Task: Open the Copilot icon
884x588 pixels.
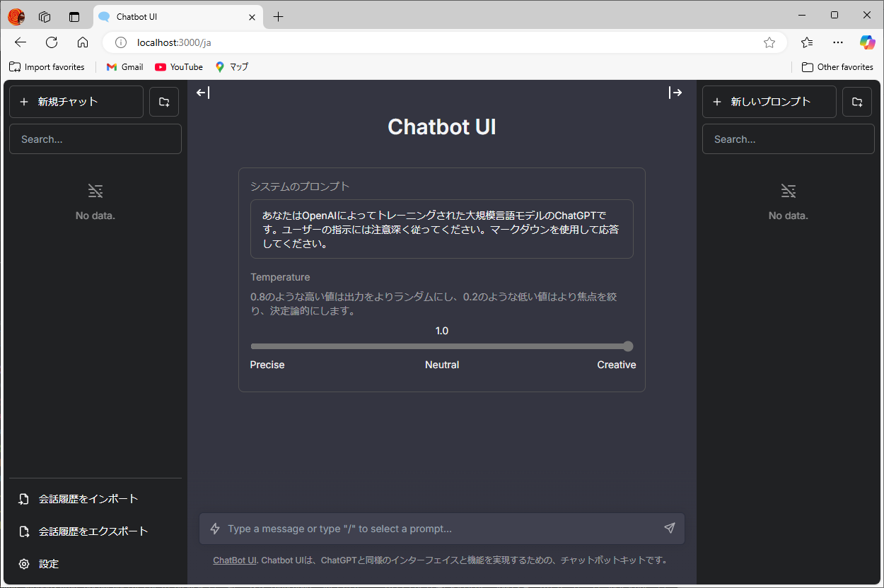Action: click(x=868, y=42)
